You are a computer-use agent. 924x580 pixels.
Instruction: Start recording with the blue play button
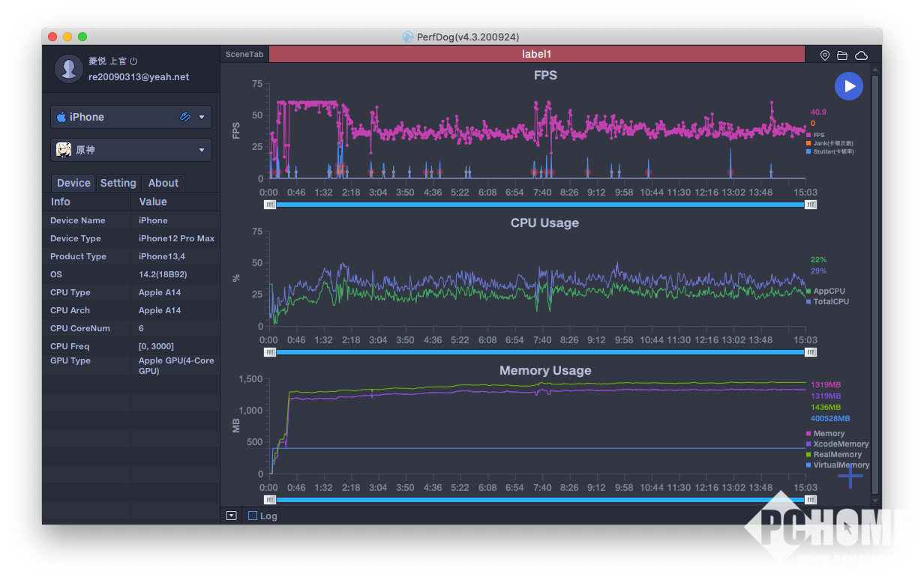click(x=849, y=87)
